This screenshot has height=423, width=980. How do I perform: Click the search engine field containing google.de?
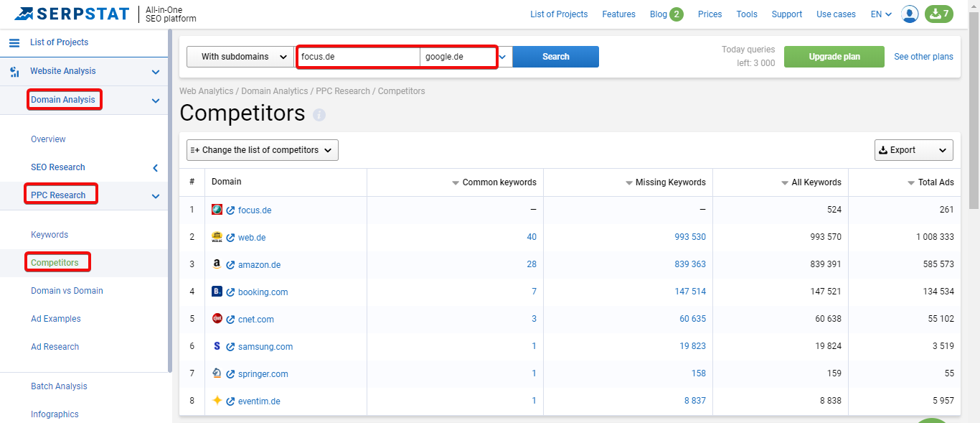[458, 57]
